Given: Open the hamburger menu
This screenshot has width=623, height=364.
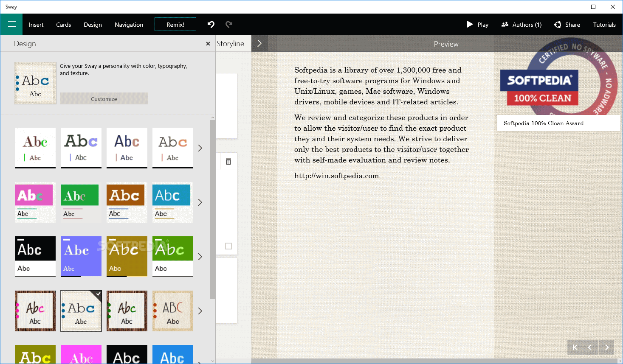Looking at the screenshot, I should (12, 24).
